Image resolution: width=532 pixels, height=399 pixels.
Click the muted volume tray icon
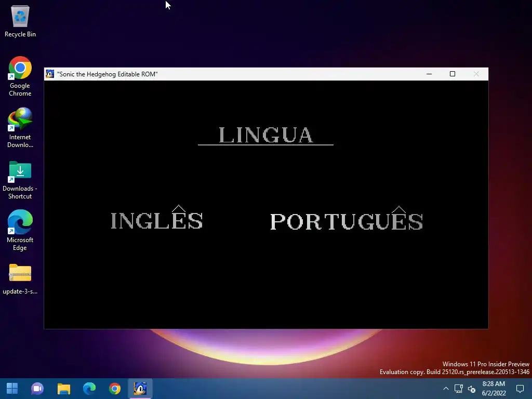pos(472,389)
